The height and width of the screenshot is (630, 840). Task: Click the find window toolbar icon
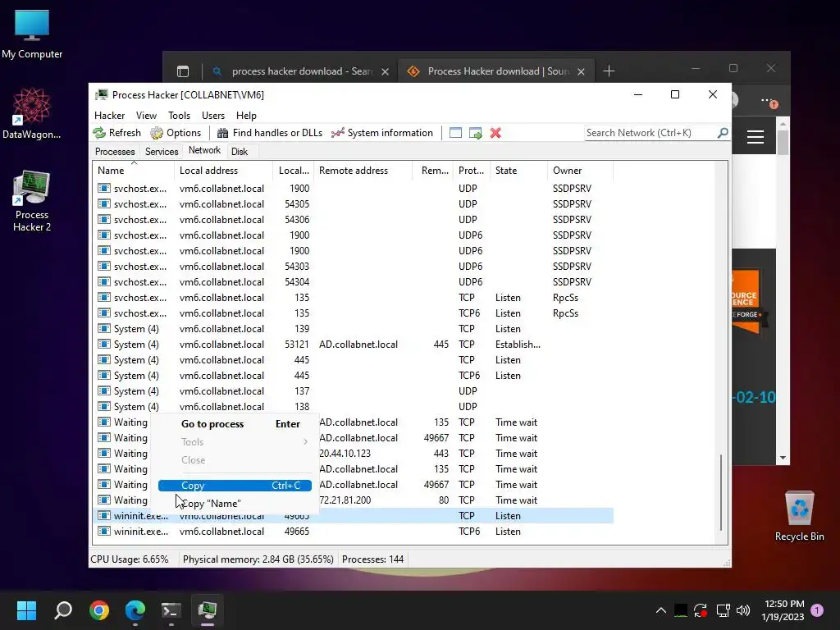[455, 133]
